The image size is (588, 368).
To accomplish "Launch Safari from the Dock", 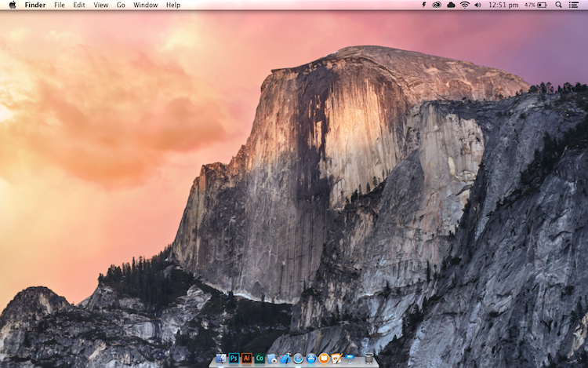I will pos(298,359).
